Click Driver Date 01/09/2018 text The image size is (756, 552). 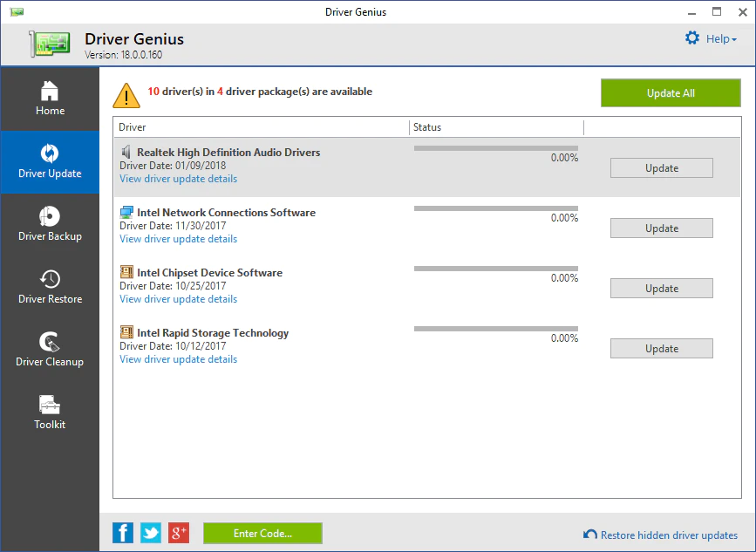click(173, 166)
